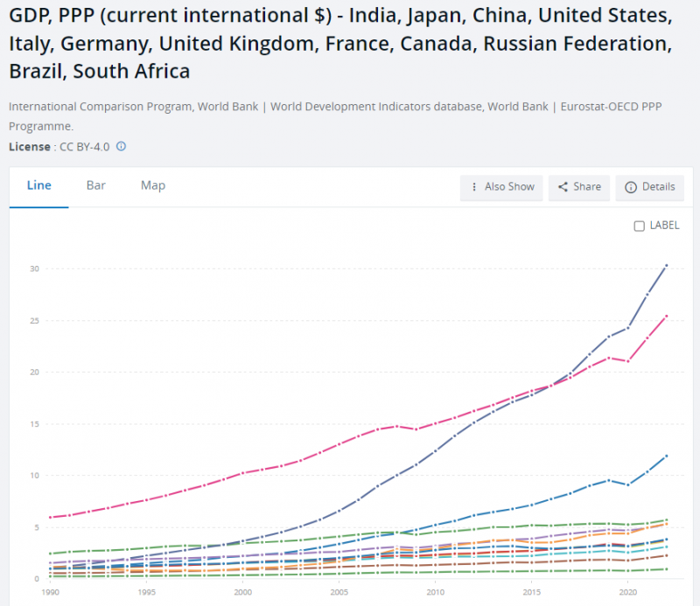Click the highest line's 2022 endpoint near 30
Viewport: 700px width, 606px height.
667,265
